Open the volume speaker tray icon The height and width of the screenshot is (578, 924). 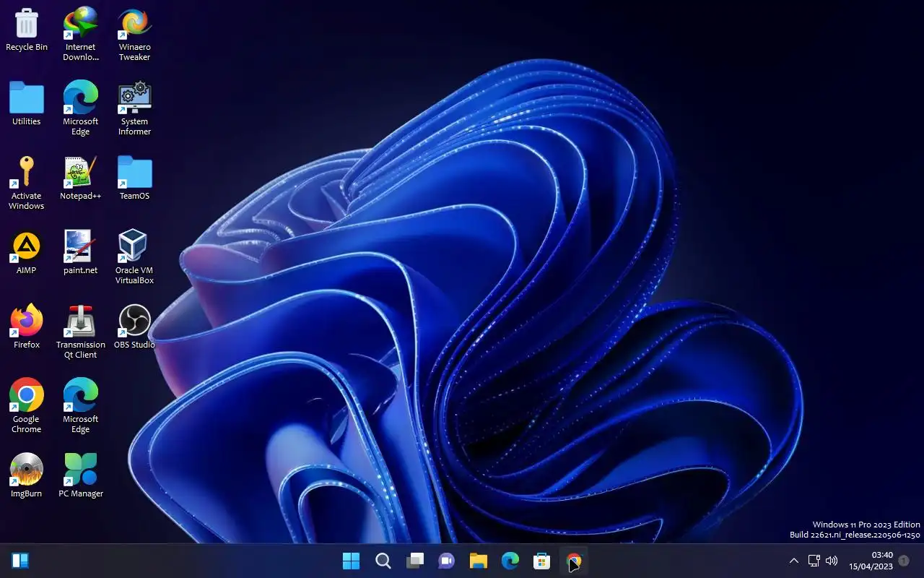tap(832, 561)
